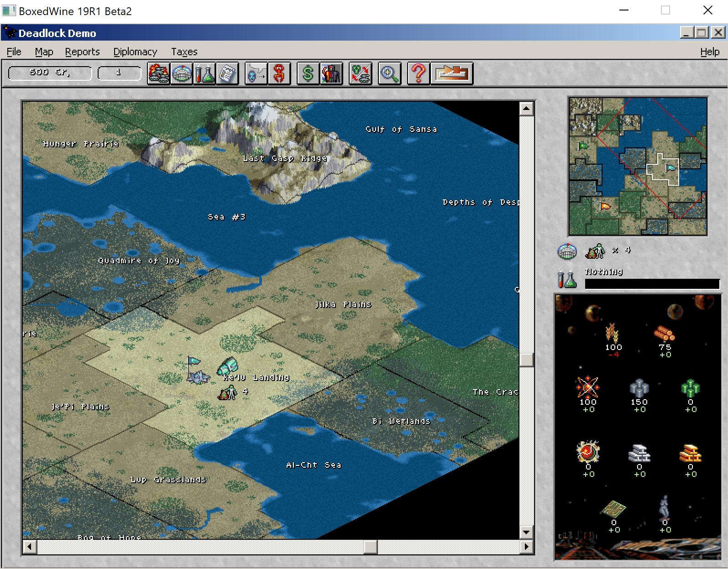
Task: Click the green dollar sign icon
Action: (x=308, y=73)
